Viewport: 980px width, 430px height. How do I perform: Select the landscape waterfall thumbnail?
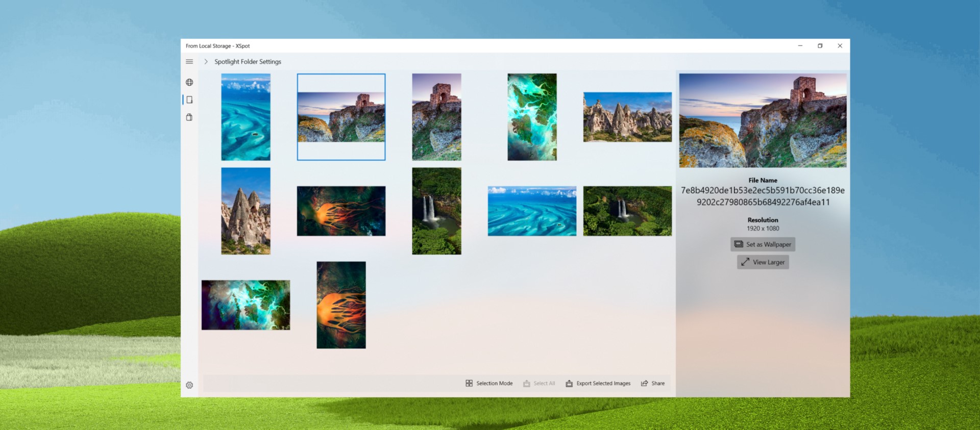coord(627,211)
